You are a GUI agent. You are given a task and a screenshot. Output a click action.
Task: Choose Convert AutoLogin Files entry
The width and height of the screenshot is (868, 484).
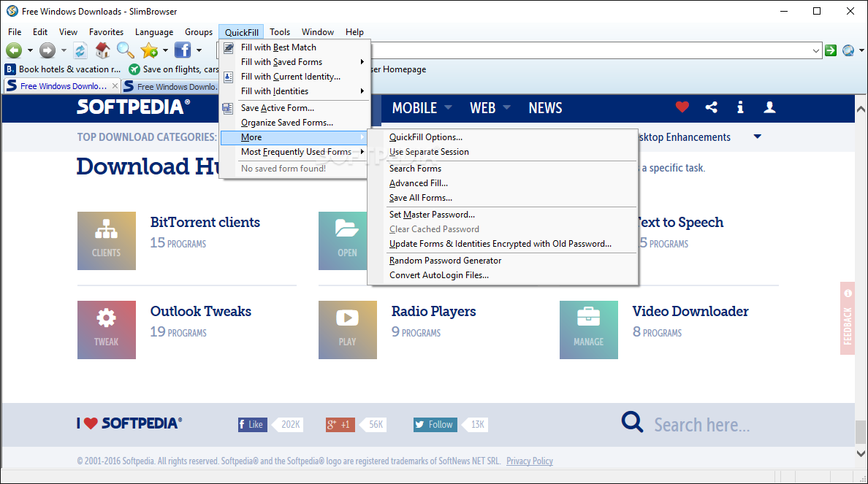503,275
